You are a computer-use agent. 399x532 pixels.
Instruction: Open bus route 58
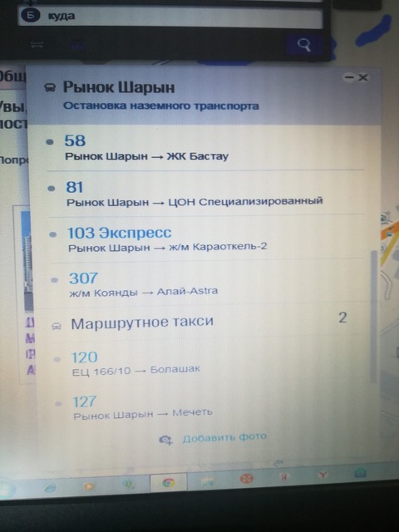(x=75, y=140)
